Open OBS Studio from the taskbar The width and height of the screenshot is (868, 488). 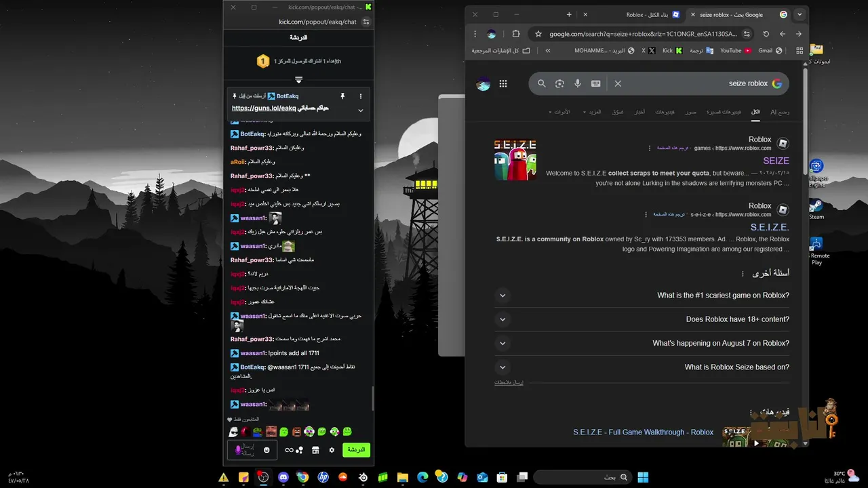[x=263, y=477]
